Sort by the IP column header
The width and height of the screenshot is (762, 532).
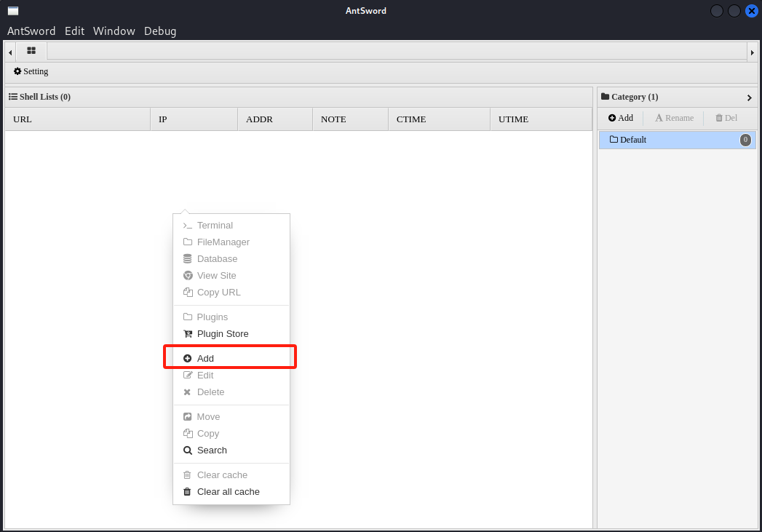point(194,119)
